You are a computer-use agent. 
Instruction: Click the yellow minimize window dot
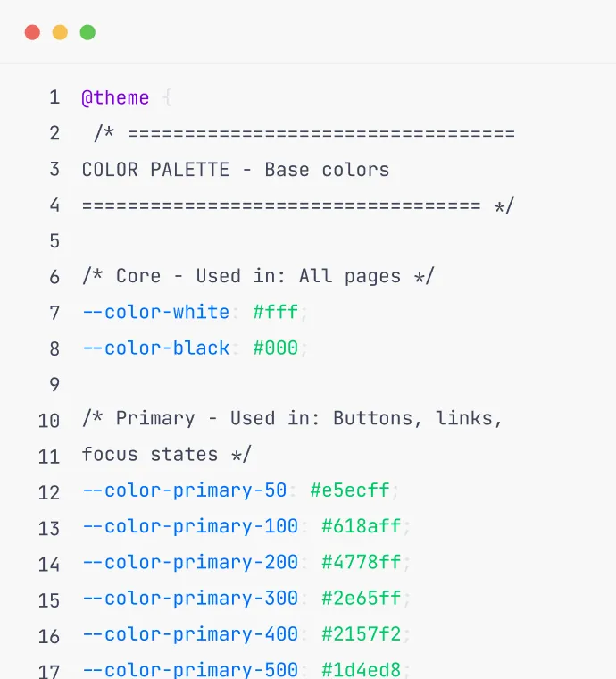(60, 32)
